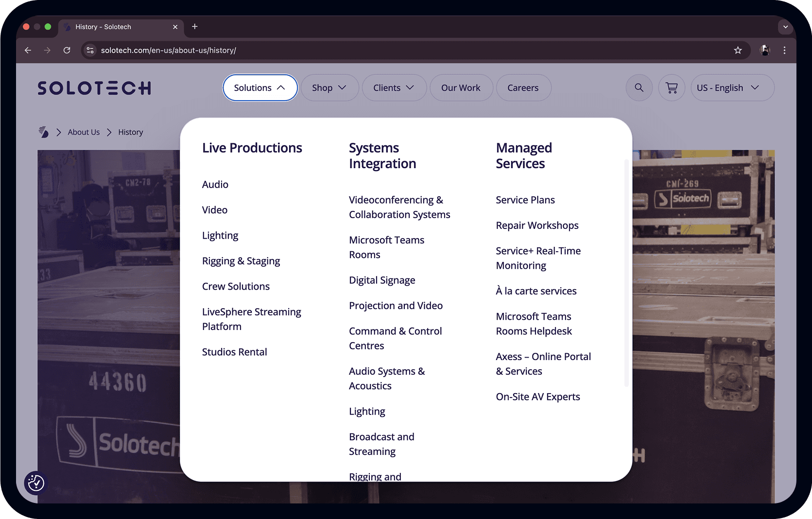Open Chrome's three-dot menu

click(x=784, y=50)
